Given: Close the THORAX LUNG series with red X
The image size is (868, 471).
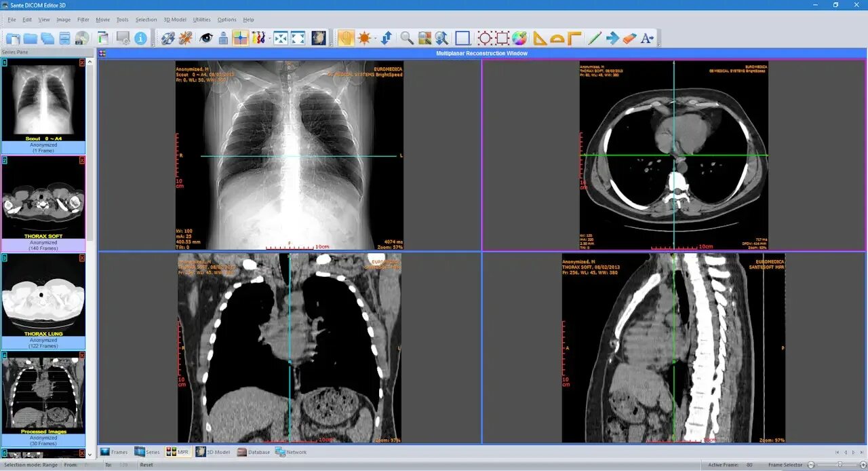Looking at the screenshot, I should pyautogui.click(x=82, y=258).
